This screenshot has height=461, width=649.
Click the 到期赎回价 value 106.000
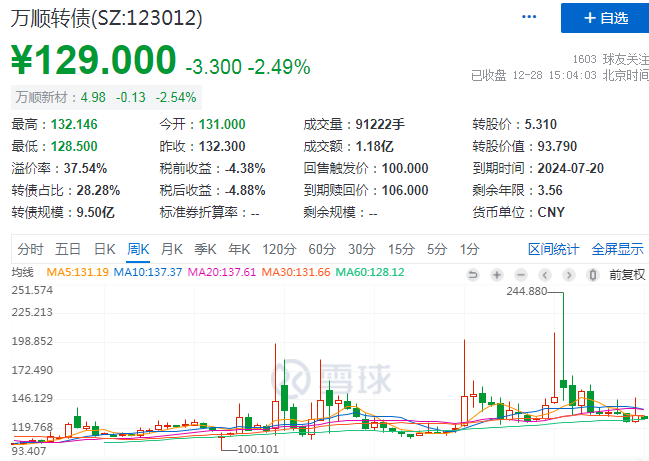[x=405, y=190]
